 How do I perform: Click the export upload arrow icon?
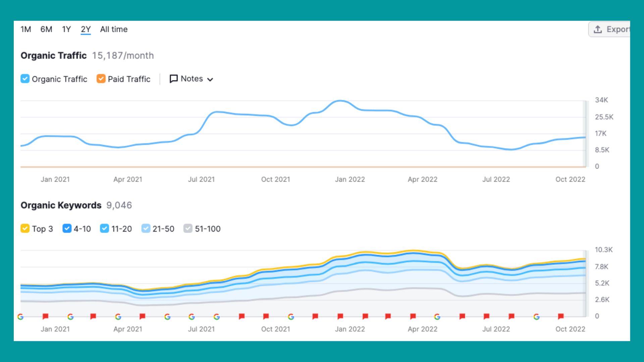[x=598, y=29]
